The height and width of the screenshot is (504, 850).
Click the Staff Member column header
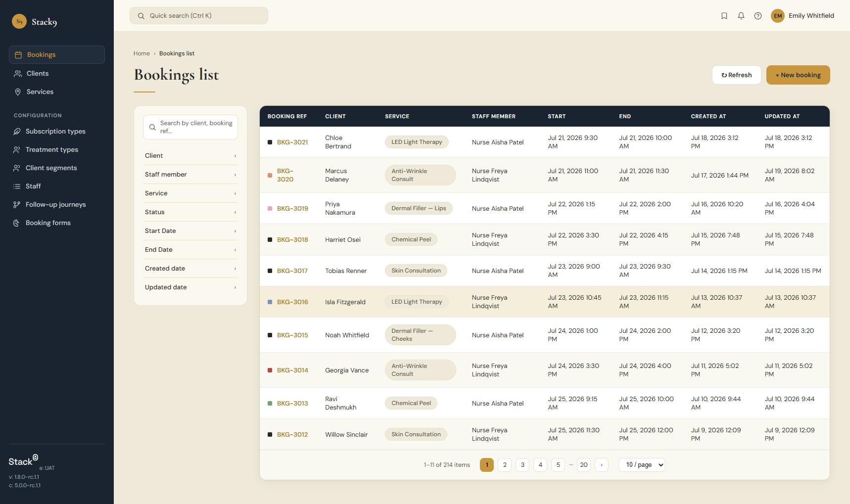tap(494, 117)
